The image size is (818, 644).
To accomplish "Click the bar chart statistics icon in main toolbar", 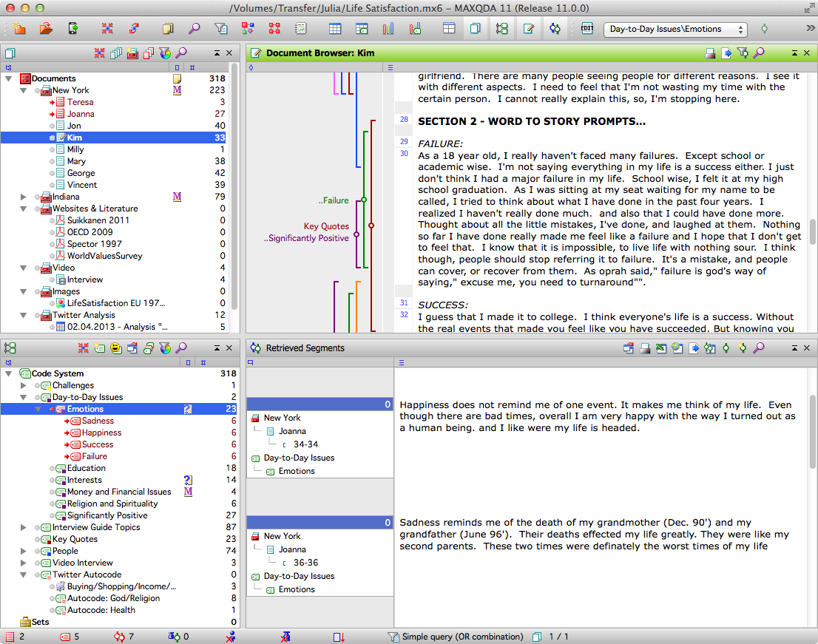I will pos(388,29).
